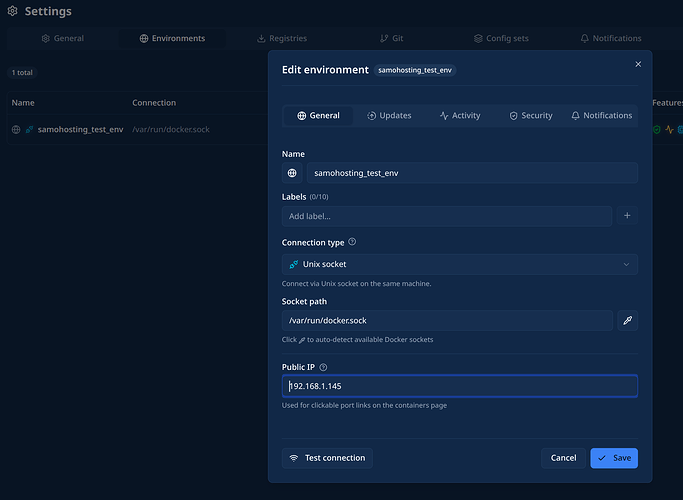This screenshot has width=683, height=500.
Task: Click the Save button
Action: pos(613,458)
